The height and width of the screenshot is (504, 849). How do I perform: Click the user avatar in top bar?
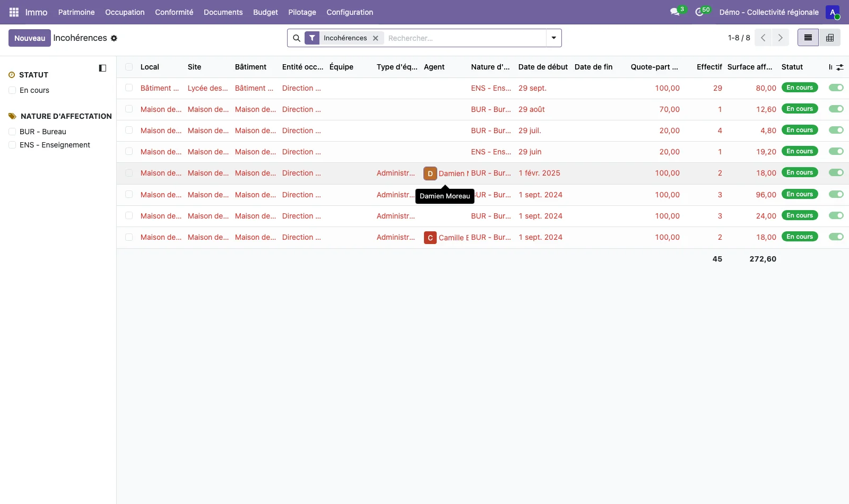[833, 12]
